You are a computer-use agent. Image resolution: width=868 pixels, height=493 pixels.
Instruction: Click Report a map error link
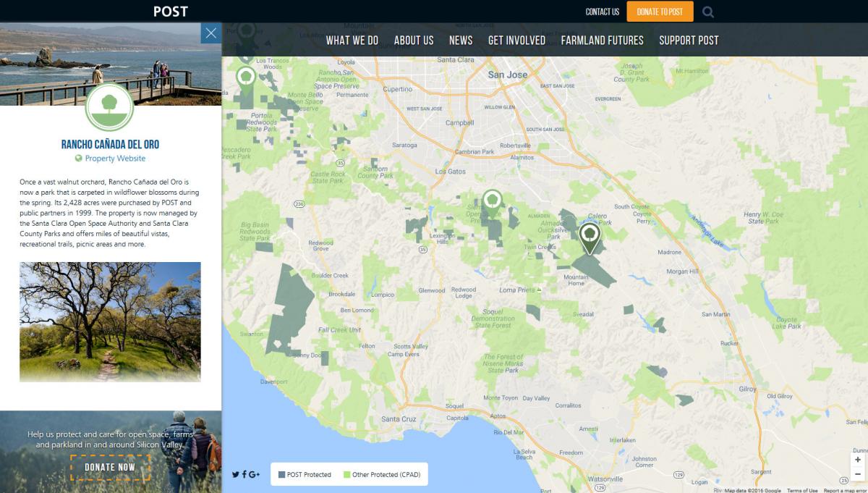[845, 490]
